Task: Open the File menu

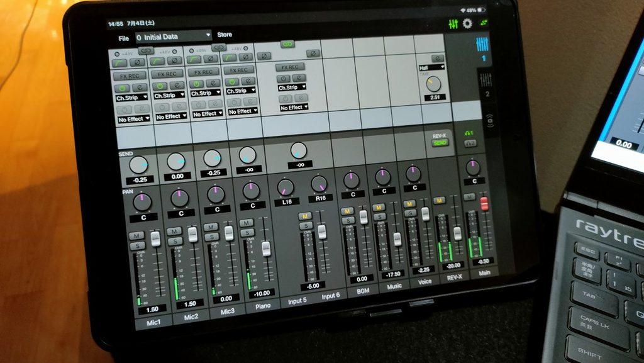Action: pyautogui.click(x=124, y=38)
